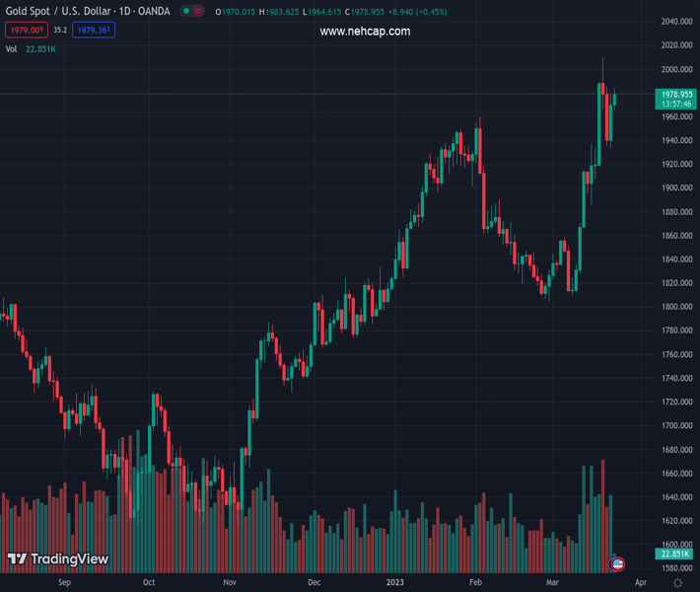Click the red data-mode indicator icon
This screenshot has width=700, height=592.
tap(198, 12)
